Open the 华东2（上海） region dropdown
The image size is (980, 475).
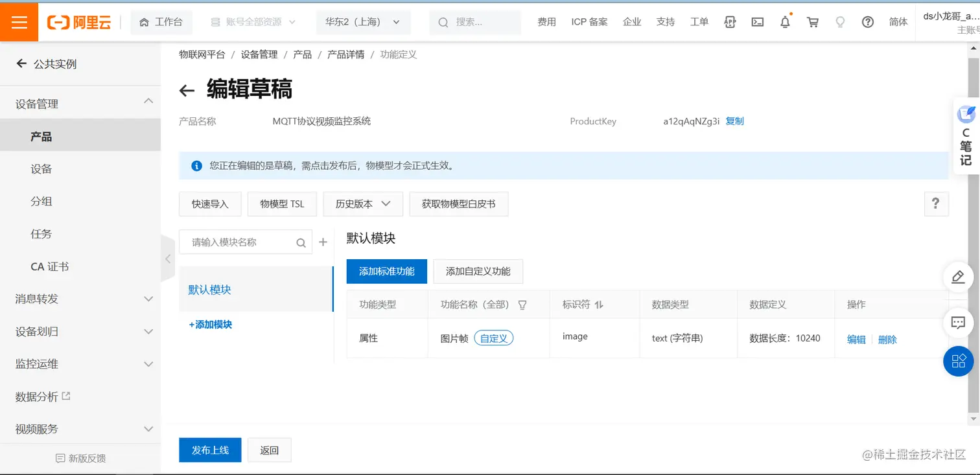pos(363,22)
